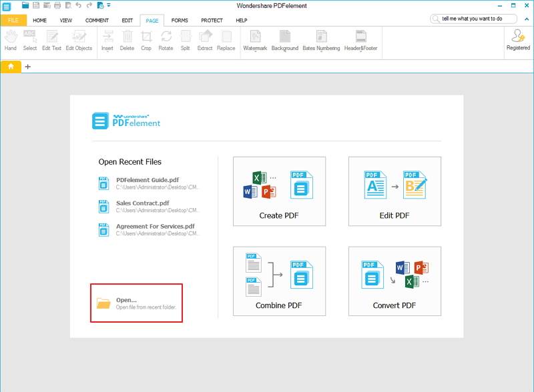Select the Hand tool
534x392 pixels.
tap(10, 41)
